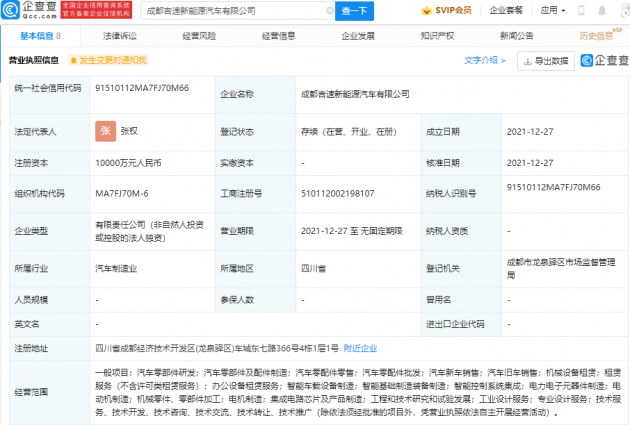Image resolution: width=630 pixels, height=425 pixels.
Task: Expand the 应用 dropdown menu
Action: pos(552,10)
